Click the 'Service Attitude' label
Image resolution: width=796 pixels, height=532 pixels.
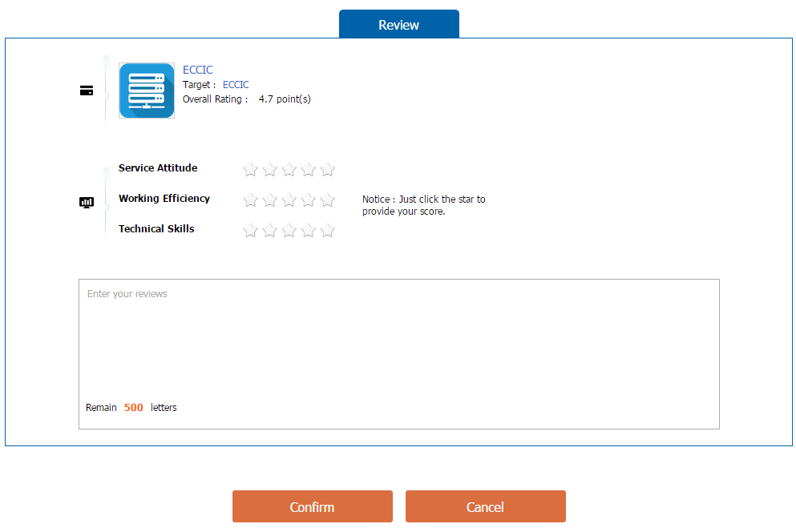(x=158, y=168)
